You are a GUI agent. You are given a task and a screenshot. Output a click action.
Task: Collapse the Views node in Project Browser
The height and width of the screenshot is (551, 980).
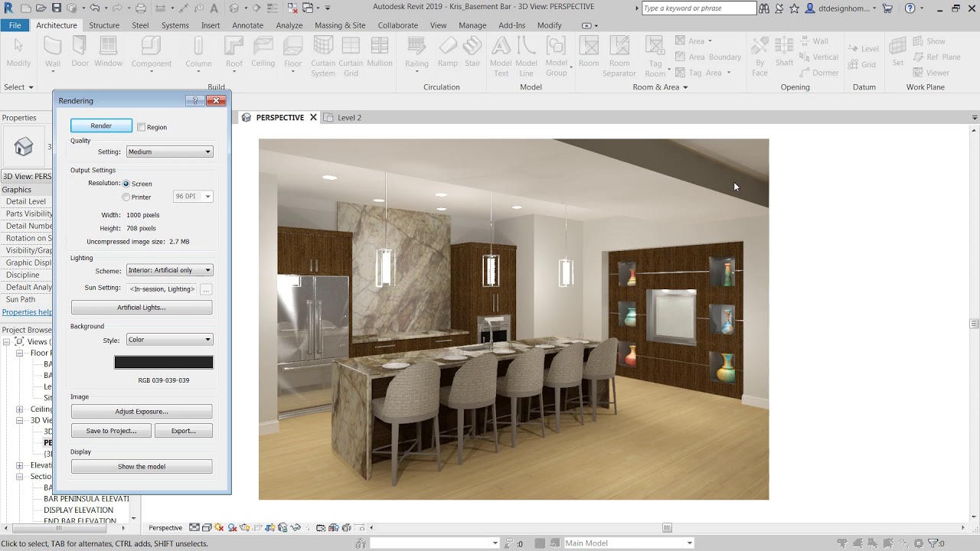click(8, 342)
